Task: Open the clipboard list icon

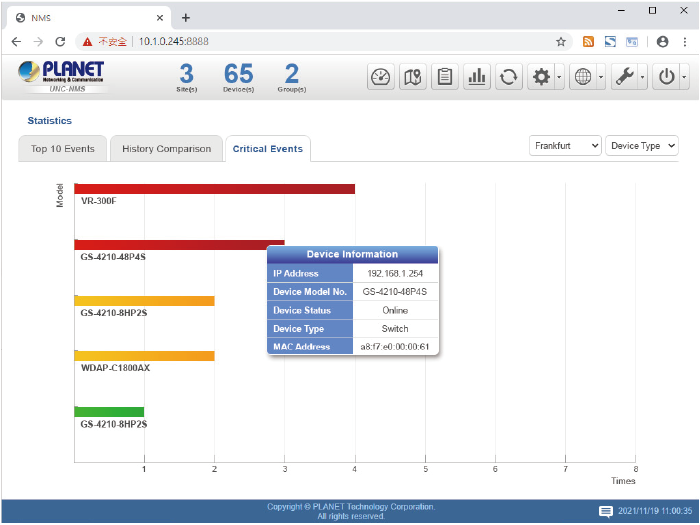Action: (445, 77)
